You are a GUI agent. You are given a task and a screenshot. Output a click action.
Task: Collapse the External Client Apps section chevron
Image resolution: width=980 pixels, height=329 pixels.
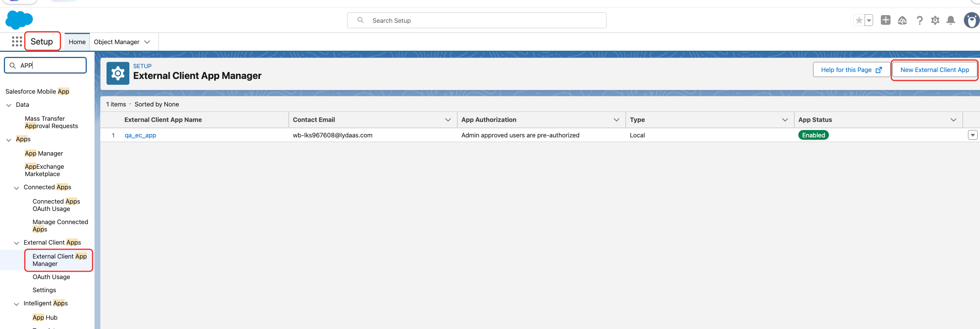click(16, 243)
